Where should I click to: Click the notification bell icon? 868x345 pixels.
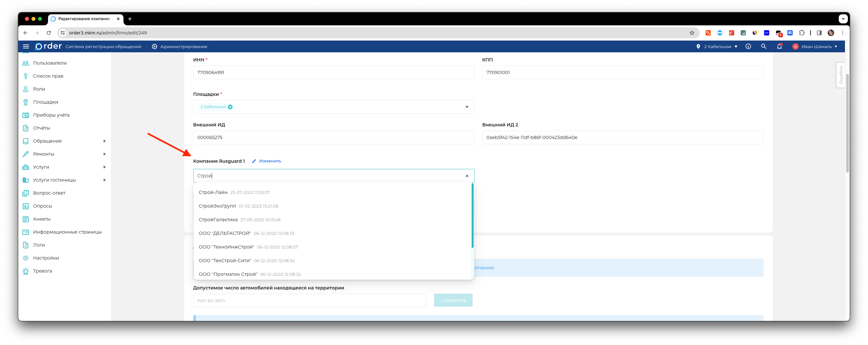(779, 46)
